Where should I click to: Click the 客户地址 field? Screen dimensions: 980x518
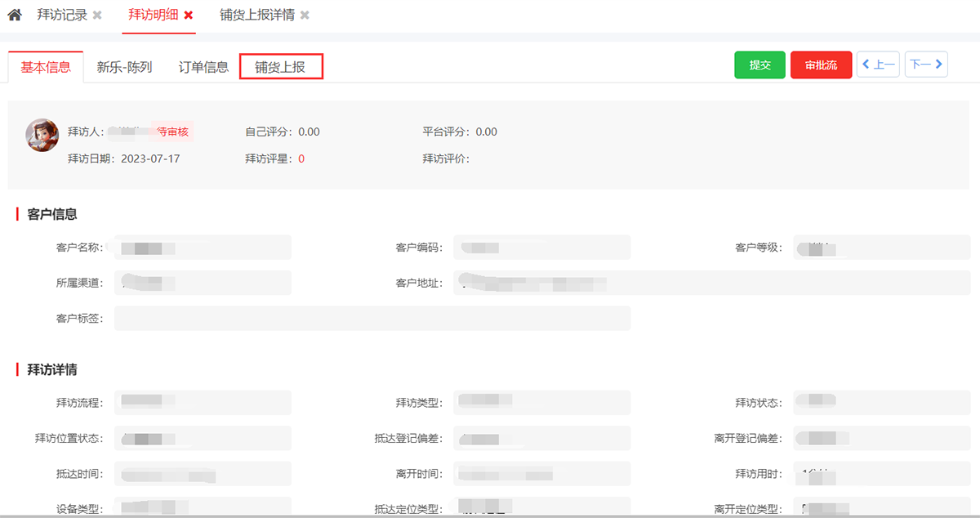(x=710, y=283)
